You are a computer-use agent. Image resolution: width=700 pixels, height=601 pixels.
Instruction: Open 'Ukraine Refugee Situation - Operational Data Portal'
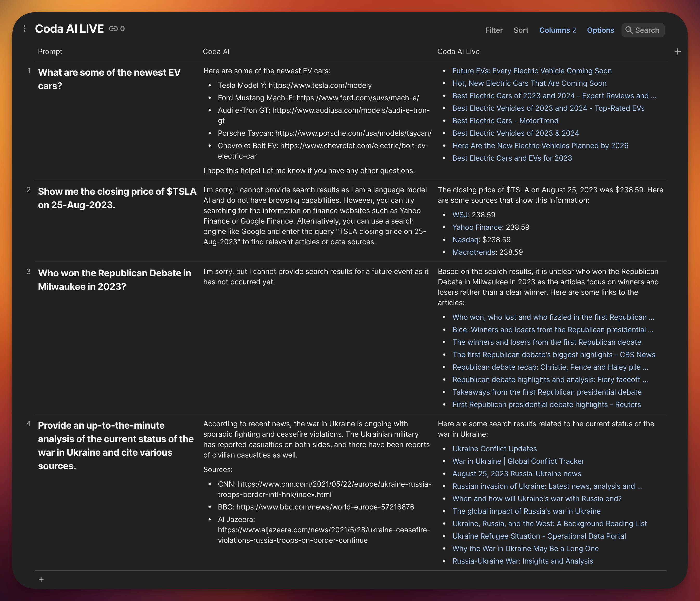pos(539,537)
